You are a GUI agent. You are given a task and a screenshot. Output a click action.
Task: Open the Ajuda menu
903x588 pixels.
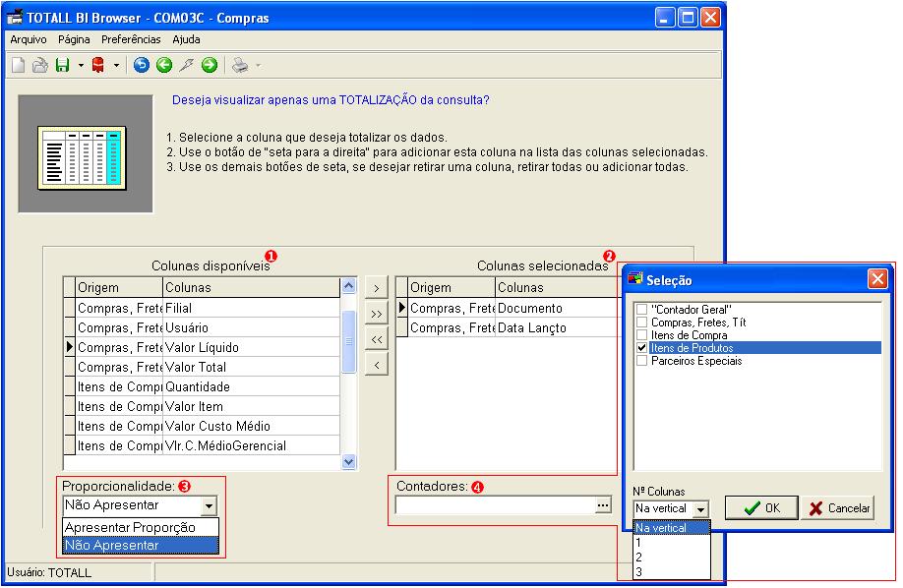click(x=186, y=39)
